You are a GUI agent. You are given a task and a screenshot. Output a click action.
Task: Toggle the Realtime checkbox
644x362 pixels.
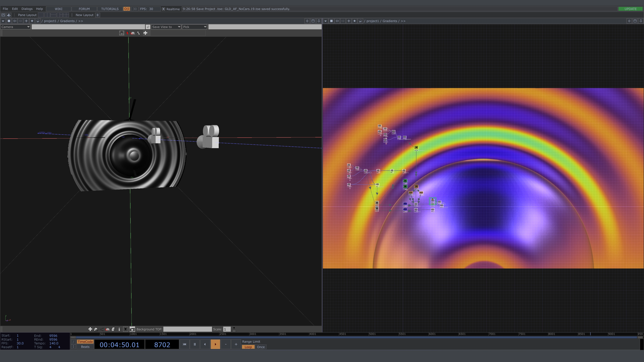[x=164, y=9]
